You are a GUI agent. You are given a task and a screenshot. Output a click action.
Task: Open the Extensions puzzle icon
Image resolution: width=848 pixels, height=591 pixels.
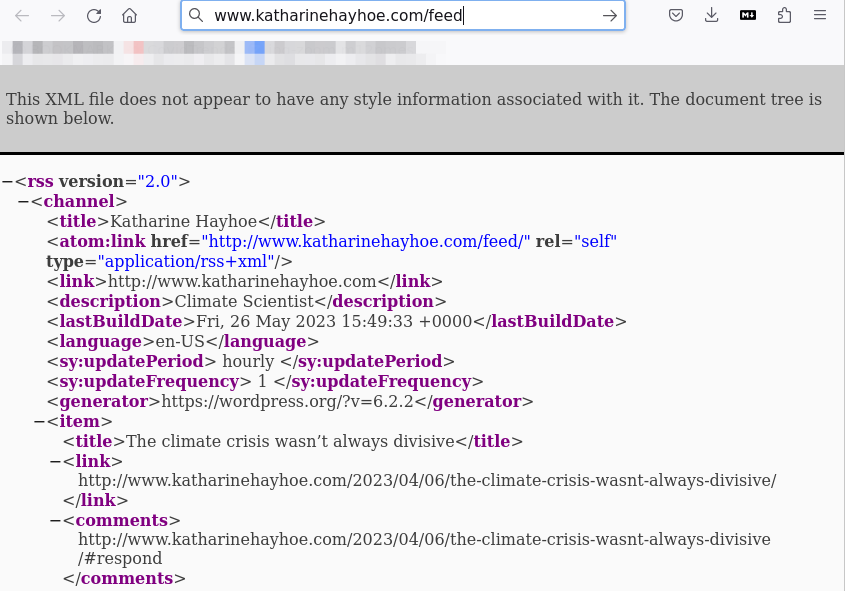[x=784, y=16]
